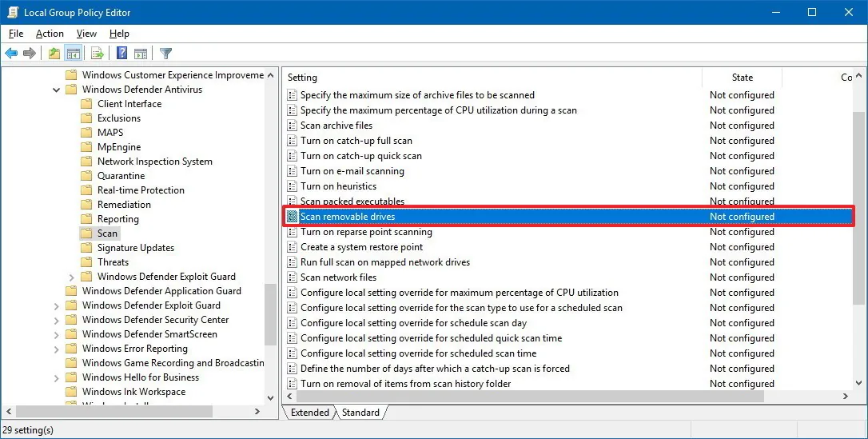
Task: Toggle the Show/Hide Console Tree icon
Action: click(x=73, y=53)
